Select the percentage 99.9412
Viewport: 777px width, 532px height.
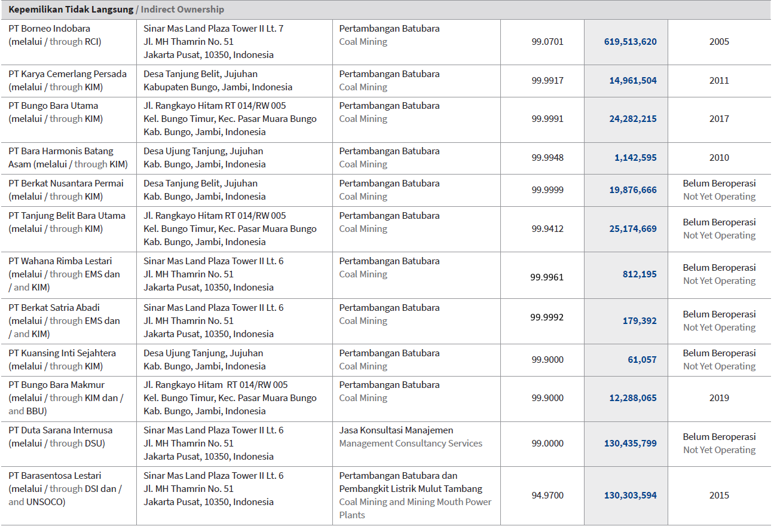point(547,229)
